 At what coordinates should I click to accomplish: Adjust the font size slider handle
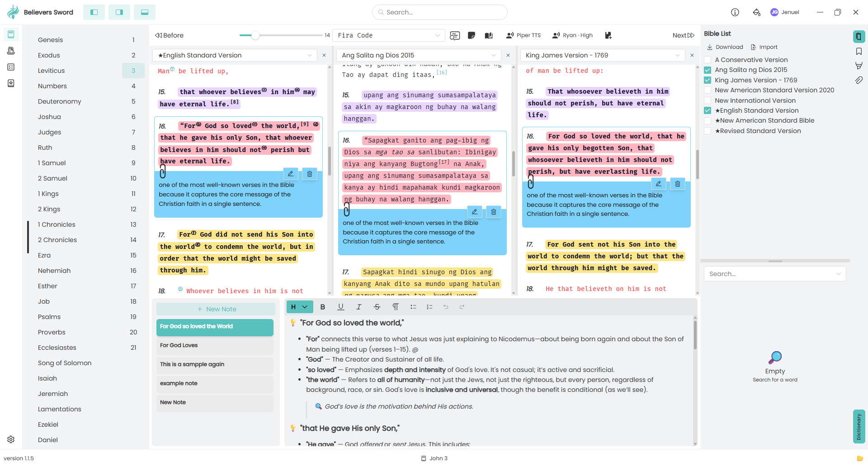pos(255,35)
